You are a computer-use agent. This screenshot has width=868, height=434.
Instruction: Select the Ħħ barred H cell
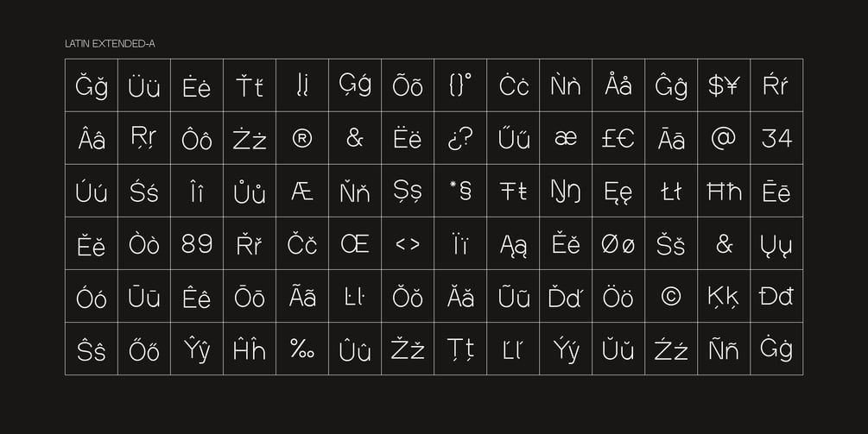click(724, 191)
